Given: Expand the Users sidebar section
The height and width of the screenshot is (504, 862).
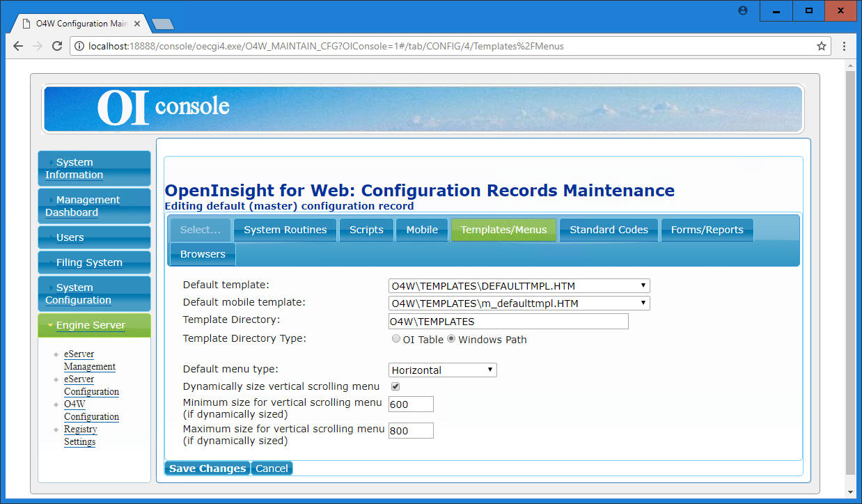Looking at the screenshot, I should (x=94, y=237).
